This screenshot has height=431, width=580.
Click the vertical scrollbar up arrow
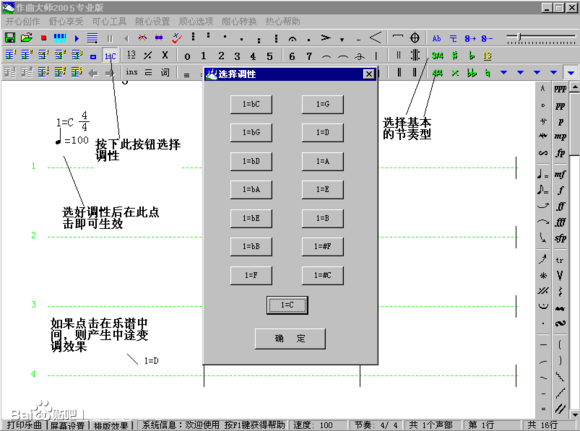[x=574, y=87]
